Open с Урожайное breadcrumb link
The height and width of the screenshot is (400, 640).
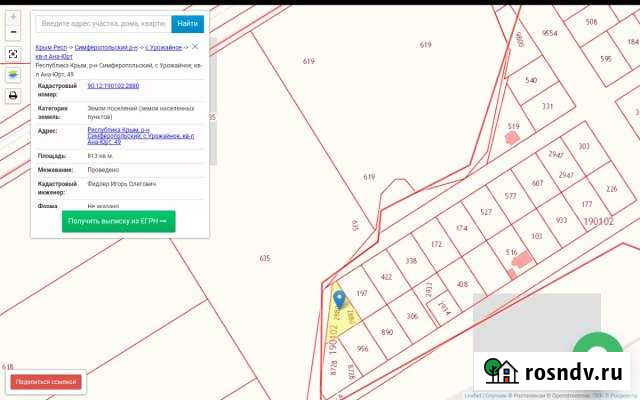tap(164, 47)
